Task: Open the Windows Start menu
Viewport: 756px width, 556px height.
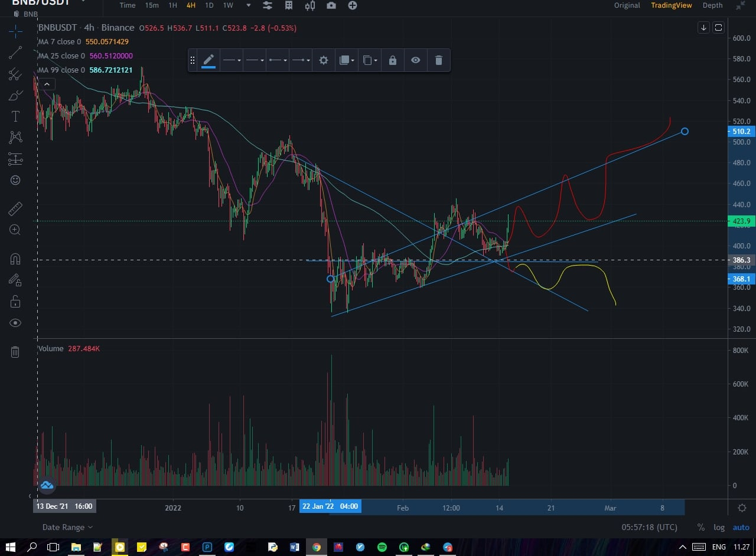Action: coord(10,547)
